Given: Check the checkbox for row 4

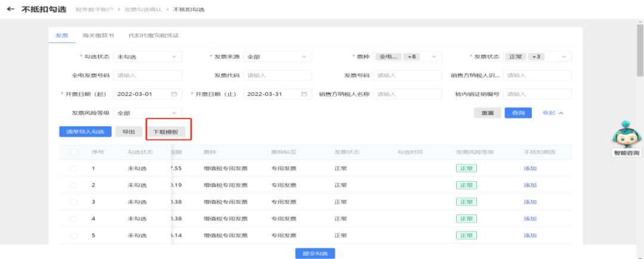Looking at the screenshot, I should (x=73, y=219).
